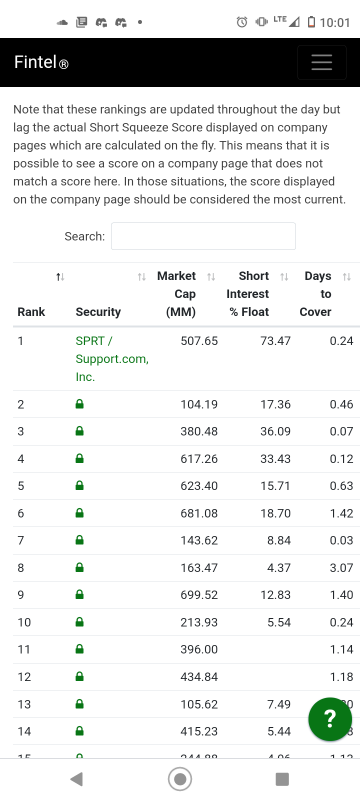Screen dimensions: 360x800
Task: Select short interest value 36.09
Action: point(275,432)
